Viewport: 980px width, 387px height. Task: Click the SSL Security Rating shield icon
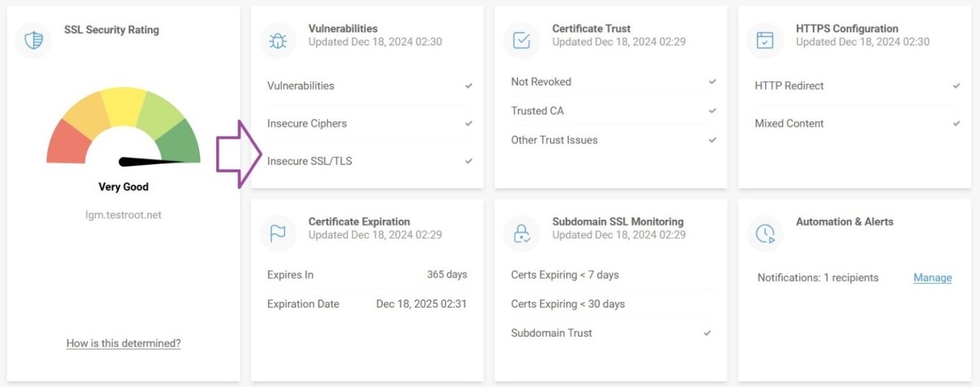33,40
